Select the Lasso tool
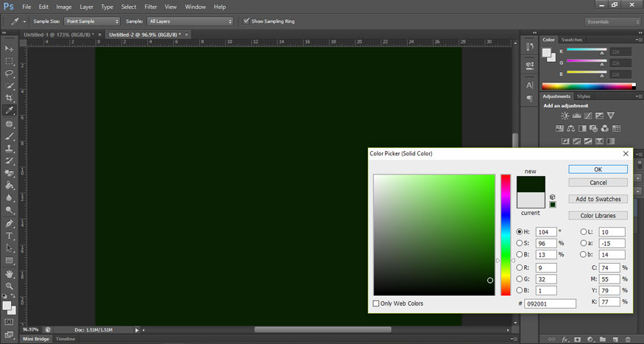This screenshot has width=644, height=344. pyautogui.click(x=10, y=74)
